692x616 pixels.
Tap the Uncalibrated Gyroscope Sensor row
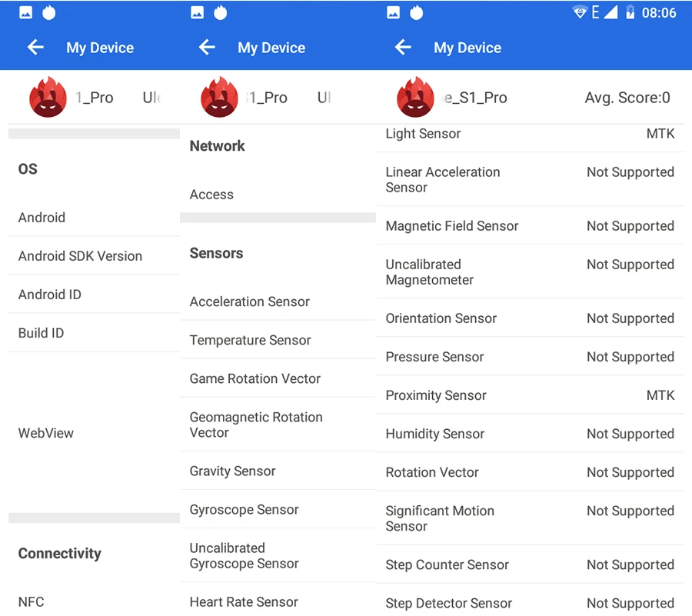(x=278, y=555)
